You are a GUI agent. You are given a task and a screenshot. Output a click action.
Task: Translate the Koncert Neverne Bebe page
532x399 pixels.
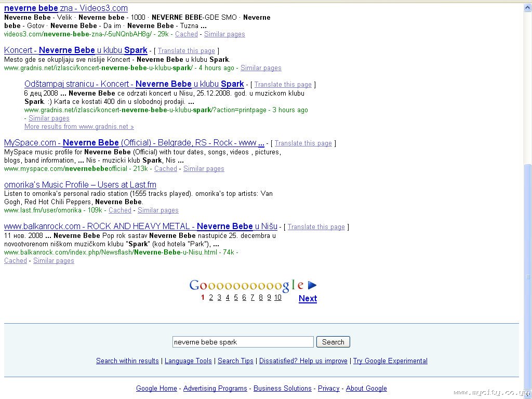coord(187,50)
